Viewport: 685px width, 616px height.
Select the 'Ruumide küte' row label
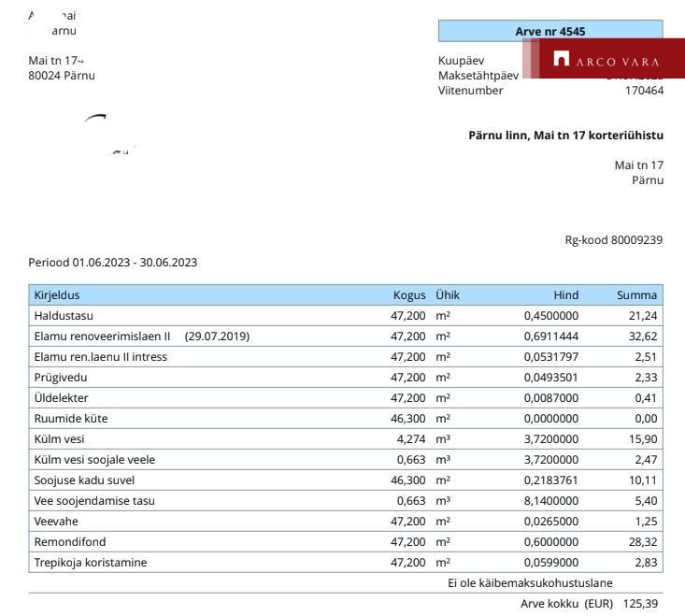[71, 418]
